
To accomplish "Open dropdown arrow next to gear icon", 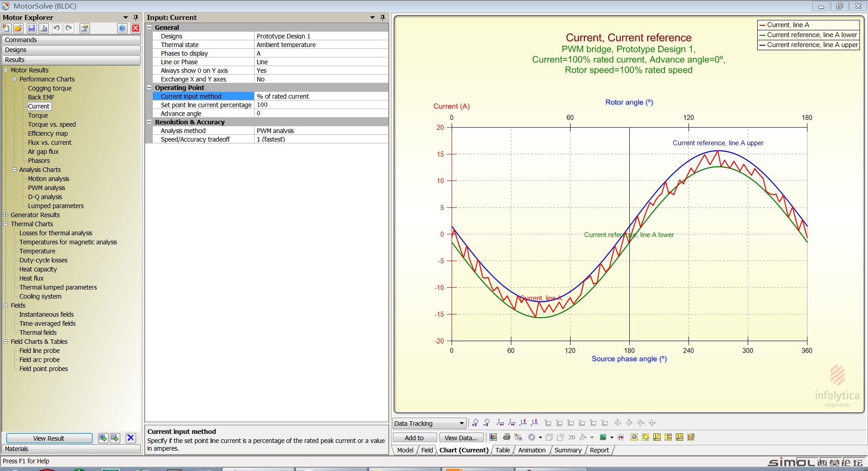I will [540, 438].
